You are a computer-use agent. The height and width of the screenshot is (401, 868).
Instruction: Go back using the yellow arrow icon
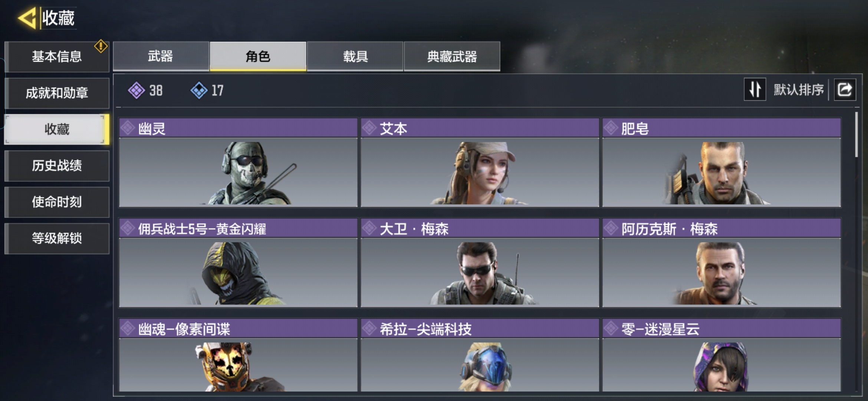pos(27,18)
